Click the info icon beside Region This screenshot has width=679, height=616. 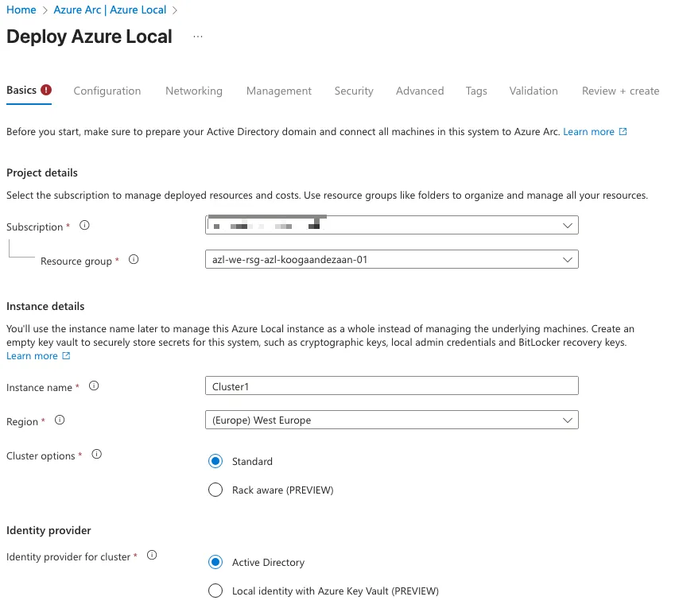click(x=60, y=420)
